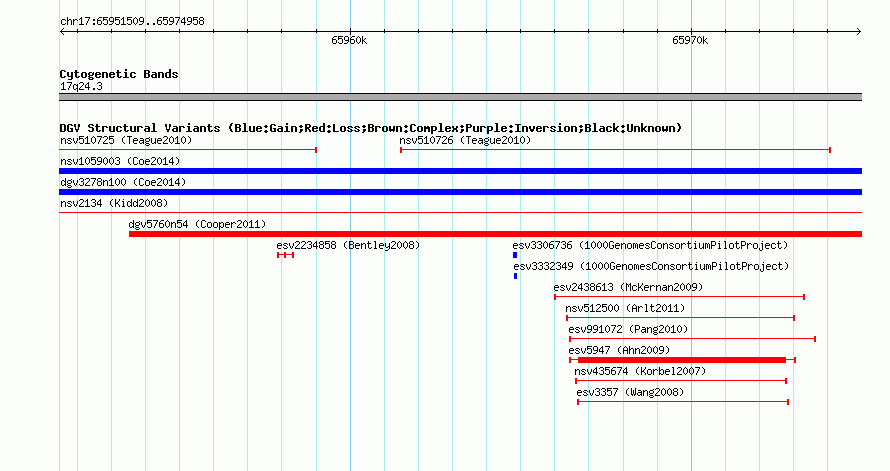Image resolution: width=890 pixels, height=471 pixels.
Task: Click the chr17:65951509..65974958 region label
Action: click(132, 21)
